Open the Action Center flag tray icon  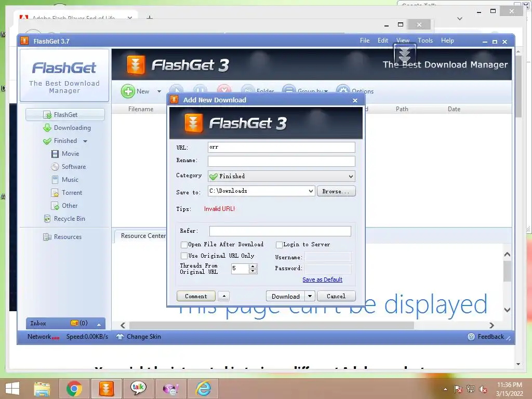[458, 389]
